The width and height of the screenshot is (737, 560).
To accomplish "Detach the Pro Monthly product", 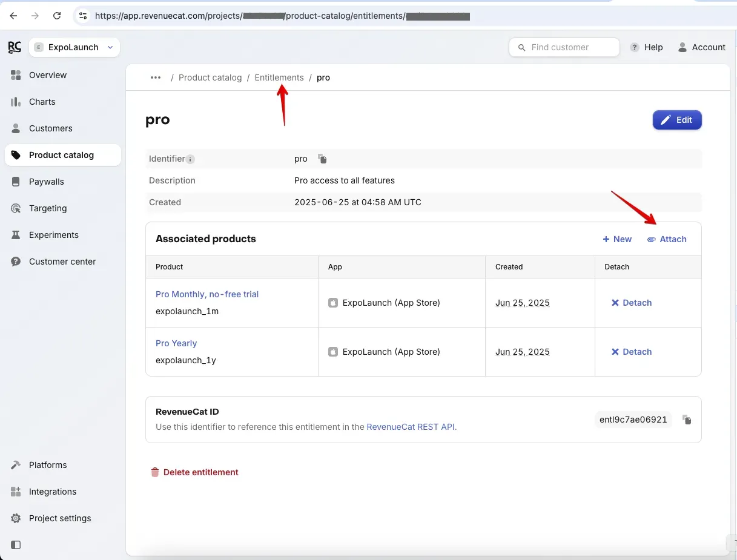I will coord(632,303).
